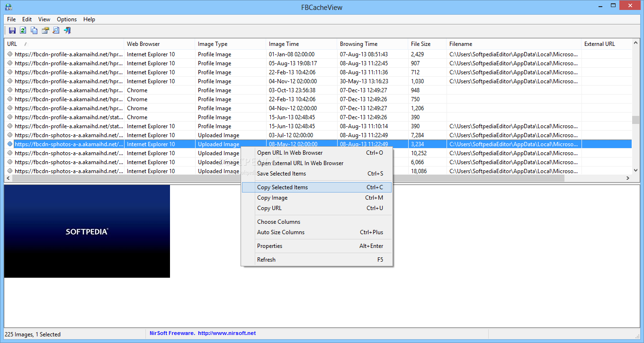Select the row with file size 907
This screenshot has width=644, height=343.
click(318, 63)
